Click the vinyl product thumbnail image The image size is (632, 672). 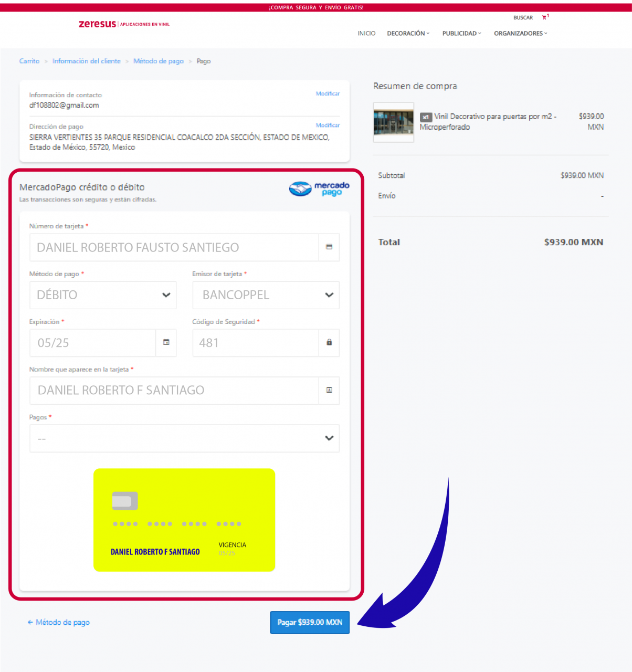click(x=393, y=122)
